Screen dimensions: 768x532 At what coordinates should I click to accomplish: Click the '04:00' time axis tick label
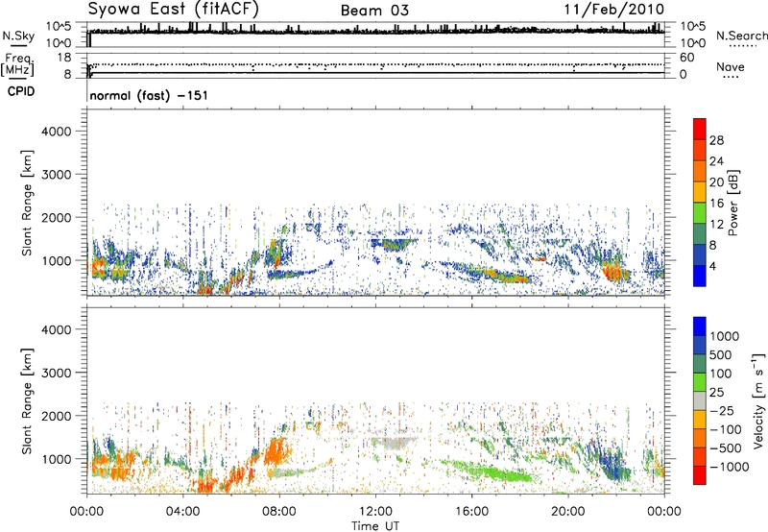(x=182, y=512)
